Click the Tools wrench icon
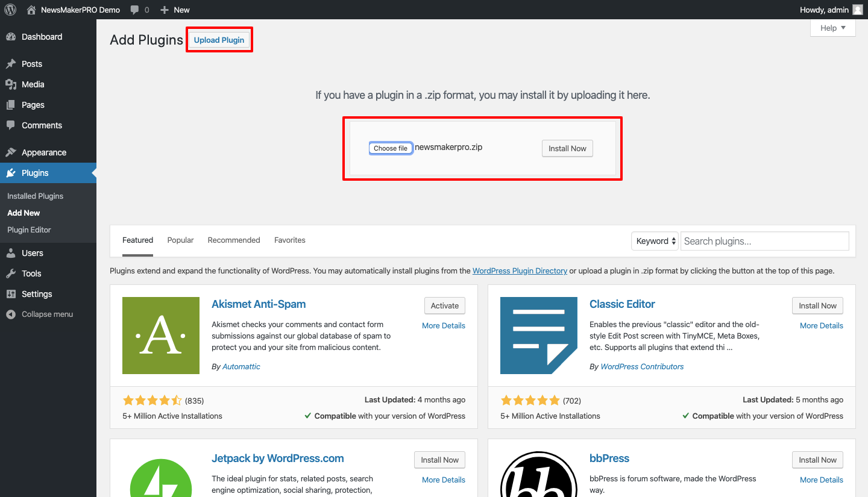868x497 pixels. pos(11,274)
